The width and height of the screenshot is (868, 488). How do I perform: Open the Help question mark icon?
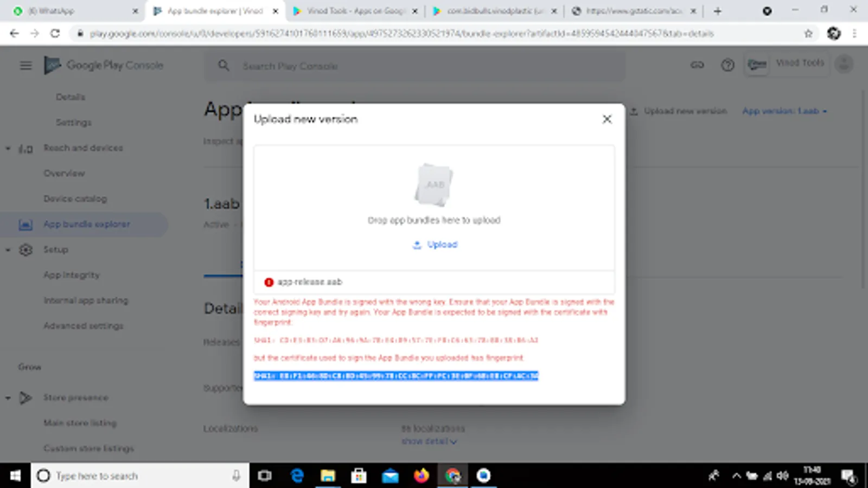[x=727, y=65]
